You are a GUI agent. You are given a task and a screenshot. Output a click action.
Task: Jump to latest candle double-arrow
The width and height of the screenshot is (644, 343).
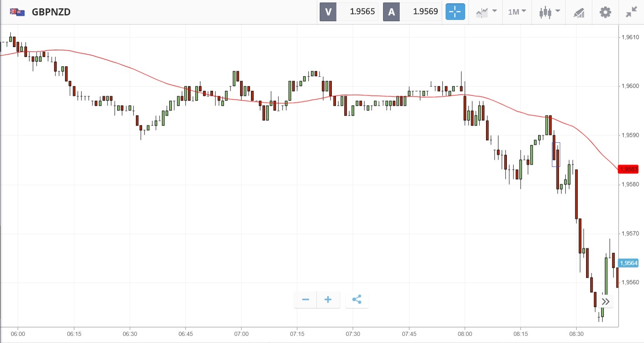[x=606, y=301]
